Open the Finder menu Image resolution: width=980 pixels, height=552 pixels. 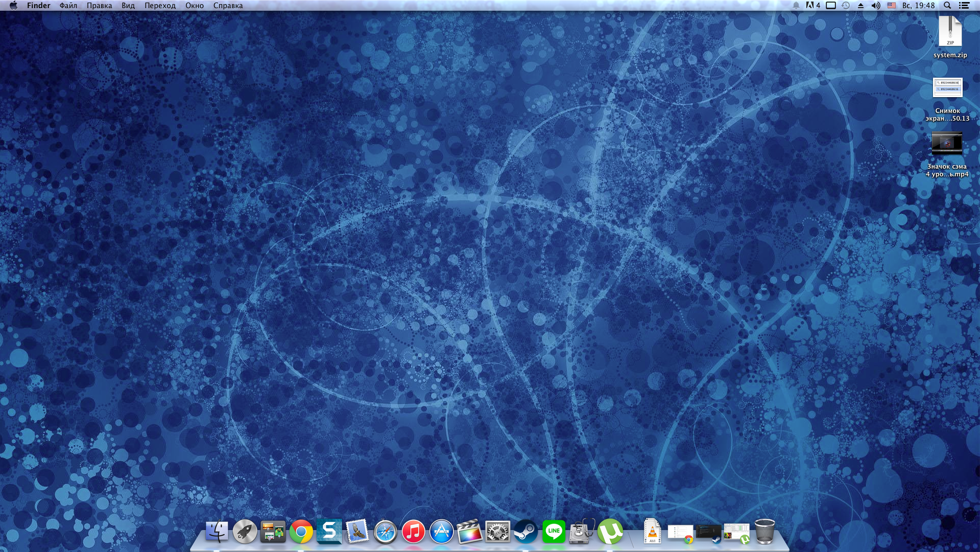[38, 6]
